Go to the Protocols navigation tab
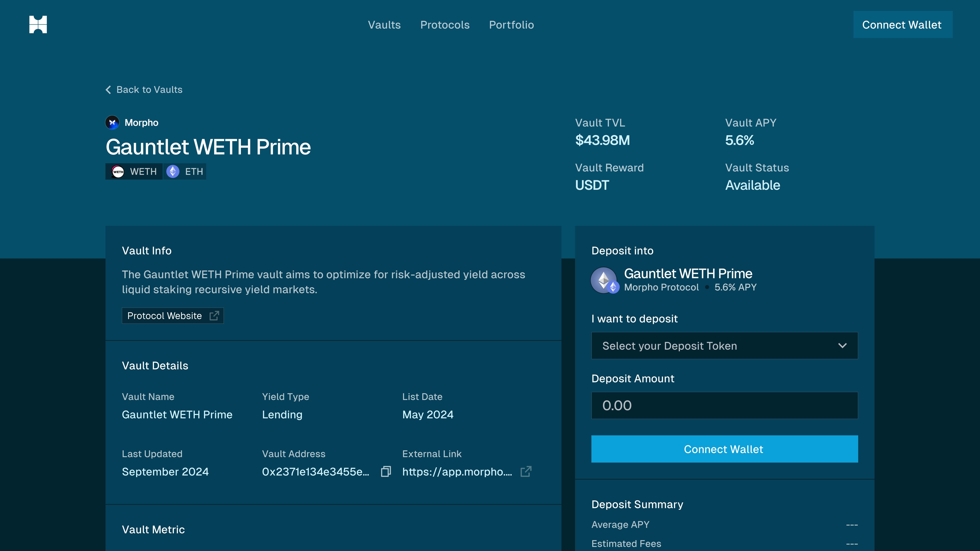980x551 pixels. point(445,25)
